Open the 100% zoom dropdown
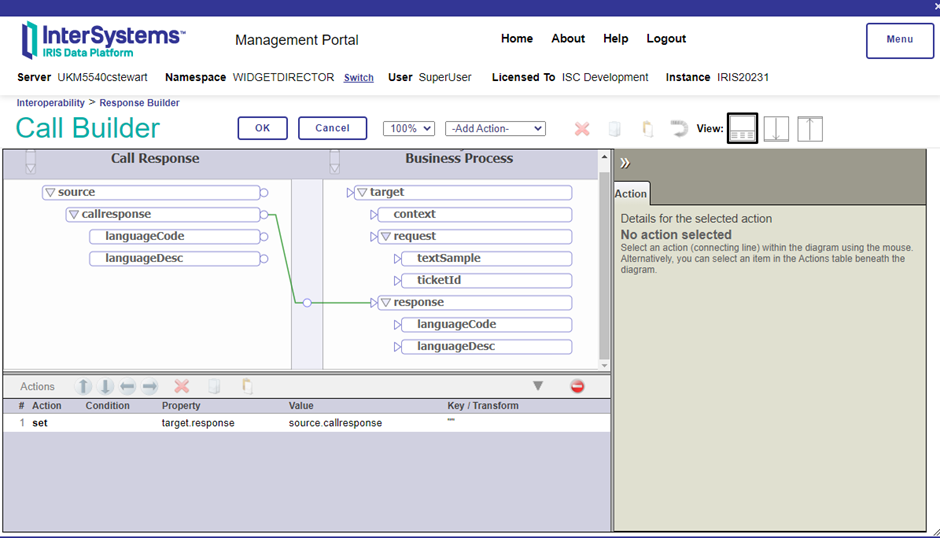940x538 pixels. (409, 128)
